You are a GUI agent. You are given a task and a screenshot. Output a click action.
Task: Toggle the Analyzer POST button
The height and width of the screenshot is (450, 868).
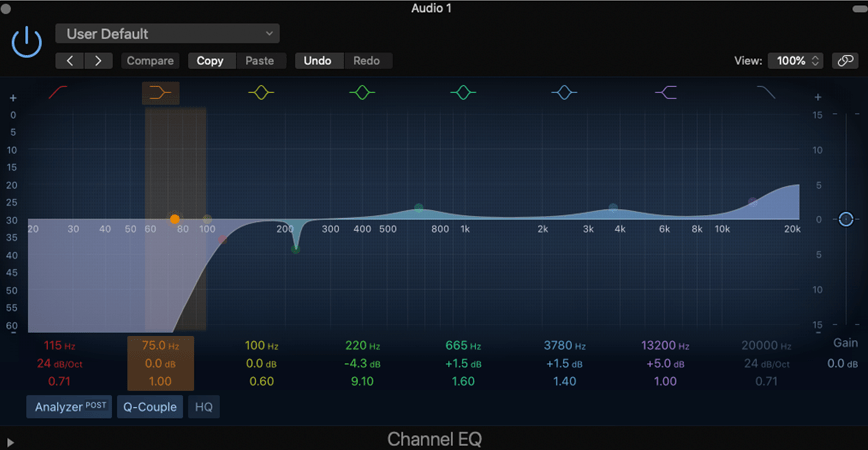(x=69, y=407)
